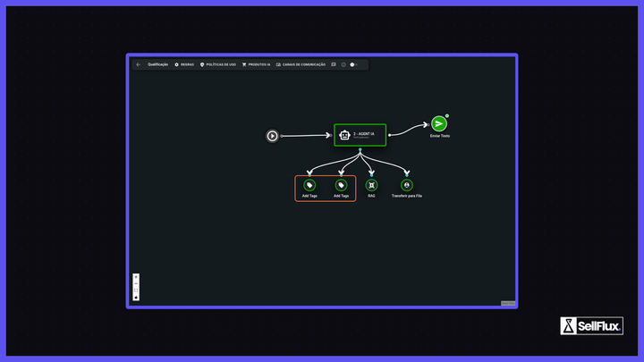Select the second Add Tags node
Viewport: 644px width, 362px height.
(341, 186)
